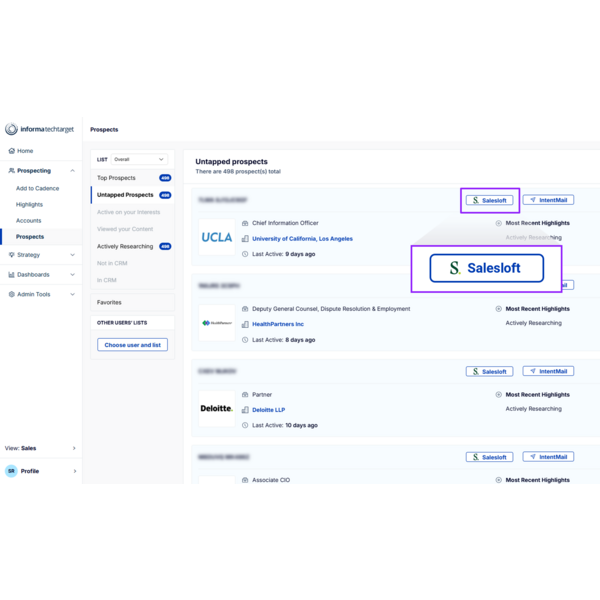The image size is (600, 600).
Task: Open the Deloitte LLP company link
Action: coord(269,410)
